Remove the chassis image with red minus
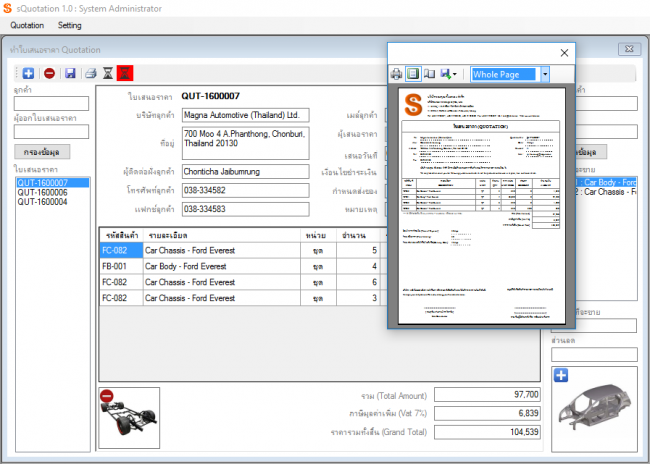650x464 pixels. 107,396
